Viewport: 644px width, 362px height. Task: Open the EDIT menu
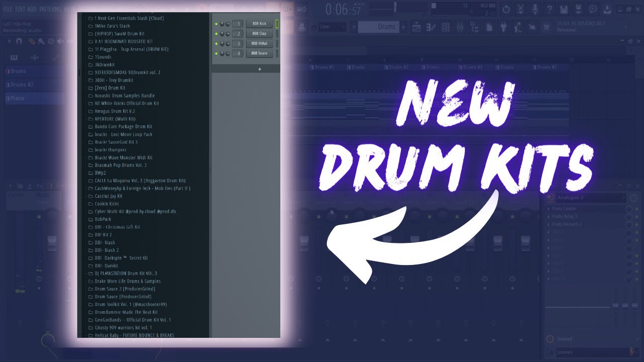tap(21, 9)
